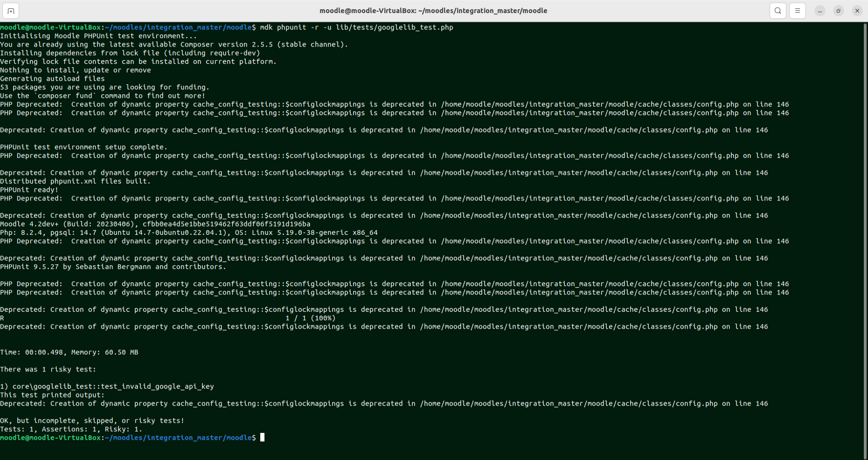Click the 'Time: 00:00.498, Memory: 60.50 MB' line

69,352
